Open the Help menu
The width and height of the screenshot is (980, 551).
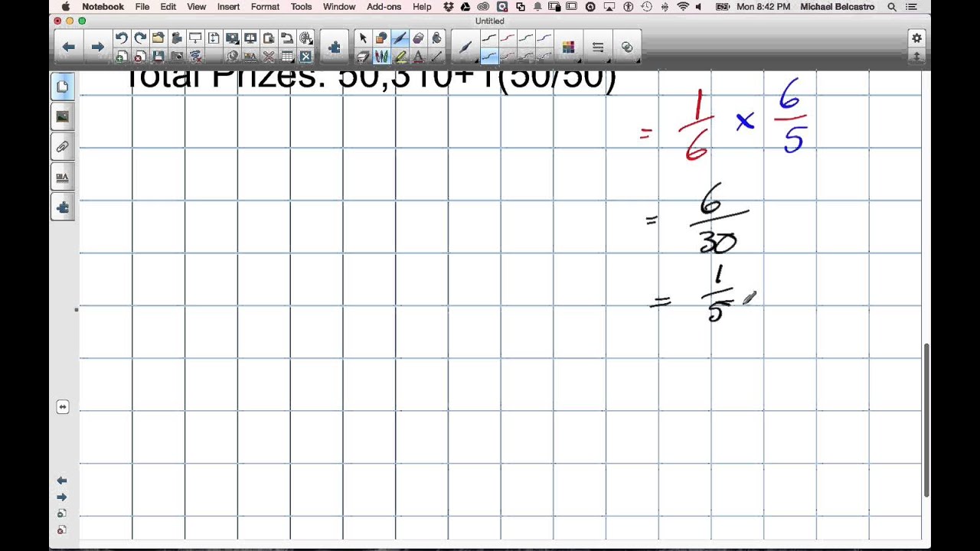(422, 7)
